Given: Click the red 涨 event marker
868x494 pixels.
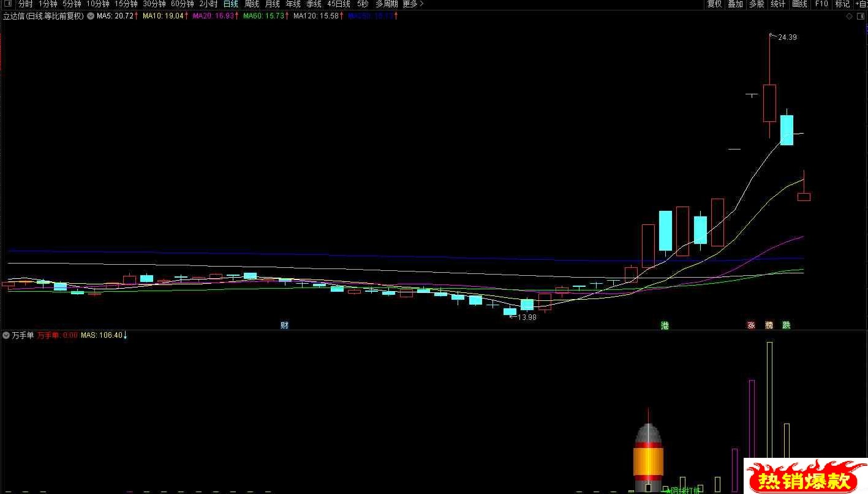Looking at the screenshot, I should point(751,325).
